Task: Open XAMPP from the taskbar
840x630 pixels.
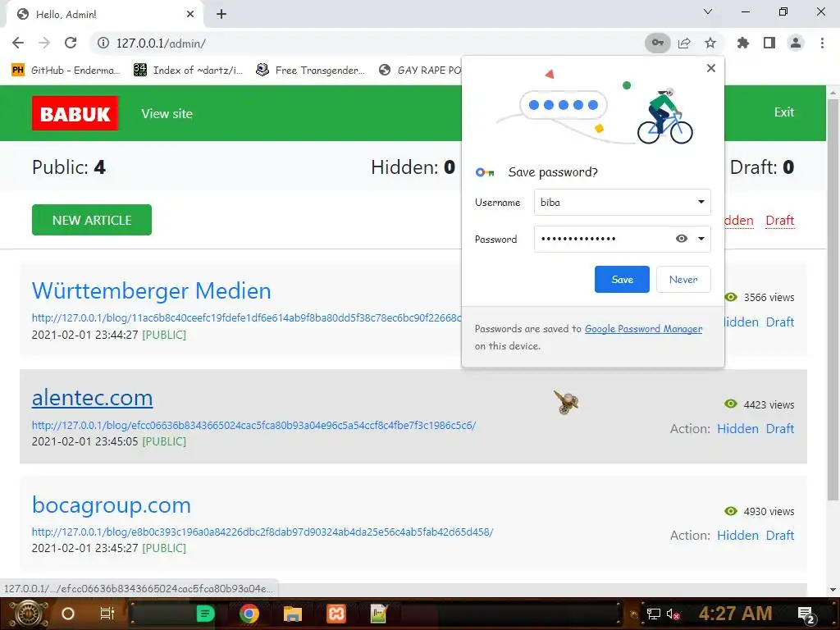Action: [336, 614]
